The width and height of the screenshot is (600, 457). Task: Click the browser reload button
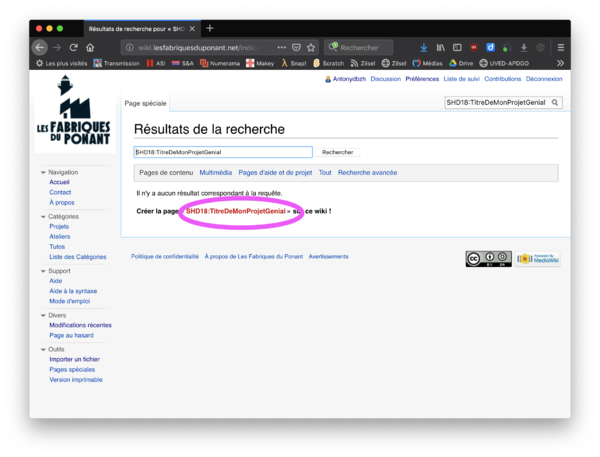73,47
